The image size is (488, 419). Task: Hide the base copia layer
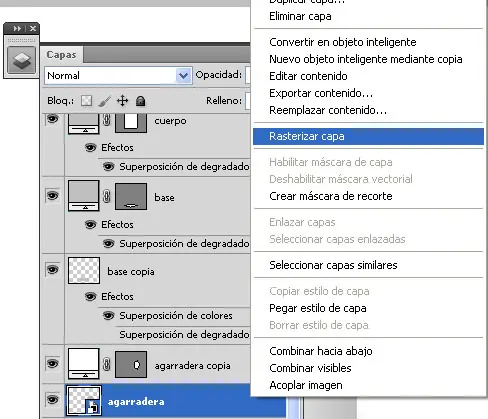[53, 269]
